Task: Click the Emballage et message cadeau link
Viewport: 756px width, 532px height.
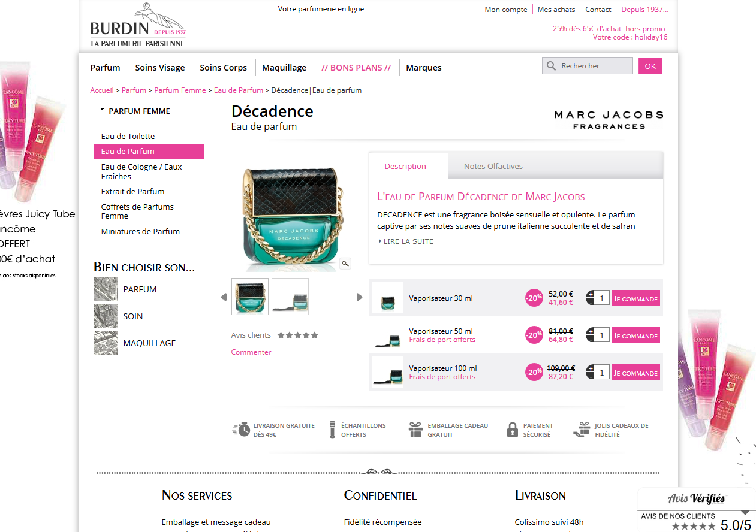Action: click(x=216, y=522)
